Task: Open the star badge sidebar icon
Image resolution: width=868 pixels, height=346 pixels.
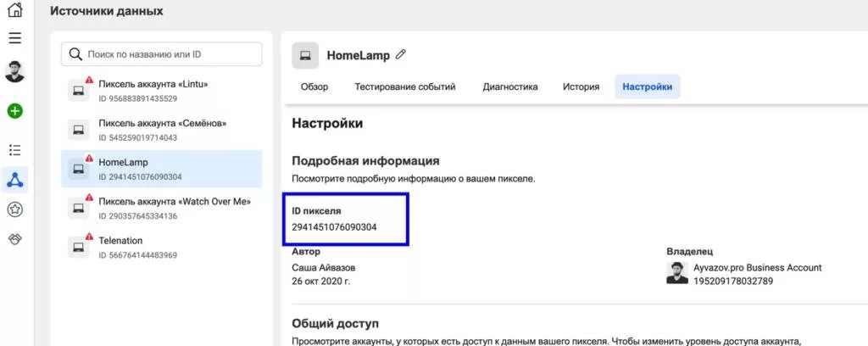Action: coord(15,209)
